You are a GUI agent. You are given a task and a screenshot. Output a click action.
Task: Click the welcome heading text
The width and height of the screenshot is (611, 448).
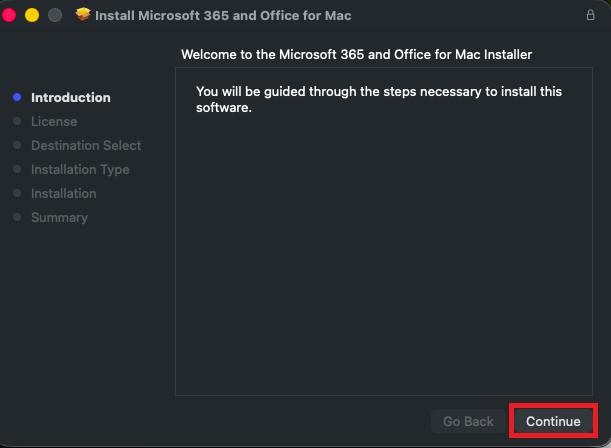[357, 55]
